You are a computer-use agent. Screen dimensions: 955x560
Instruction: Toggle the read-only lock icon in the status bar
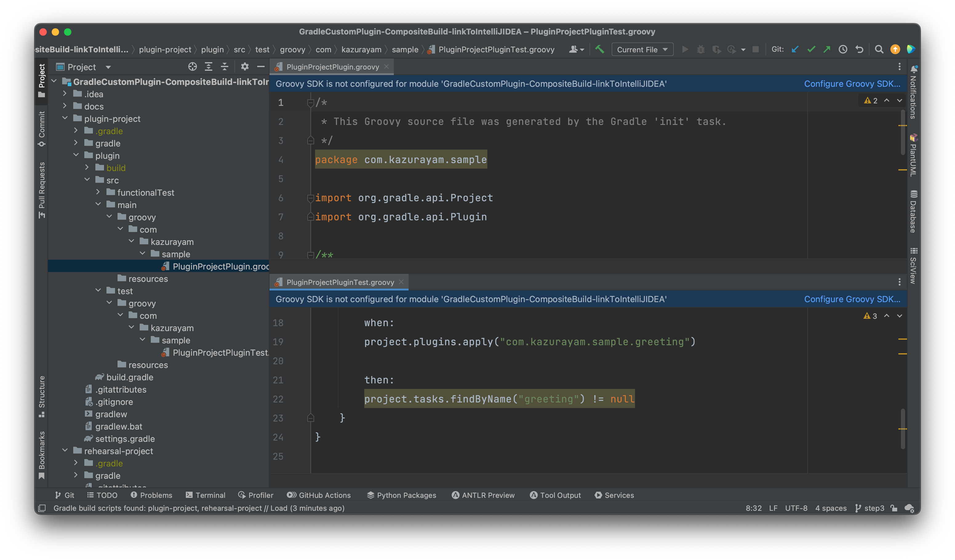[x=894, y=508]
